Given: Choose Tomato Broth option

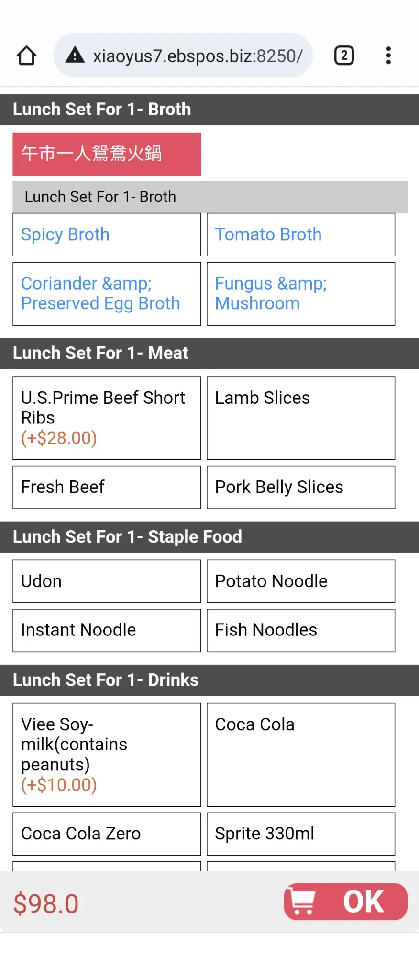Looking at the screenshot, I should (x=300, y=234).
